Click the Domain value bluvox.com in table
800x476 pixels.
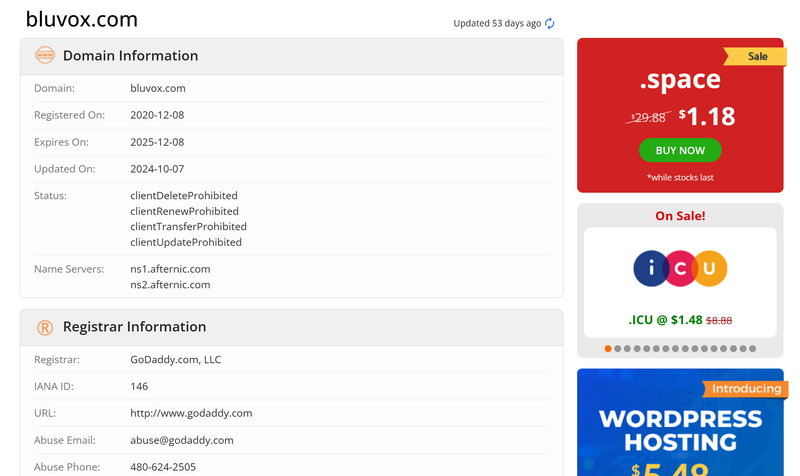click(158, 88)
